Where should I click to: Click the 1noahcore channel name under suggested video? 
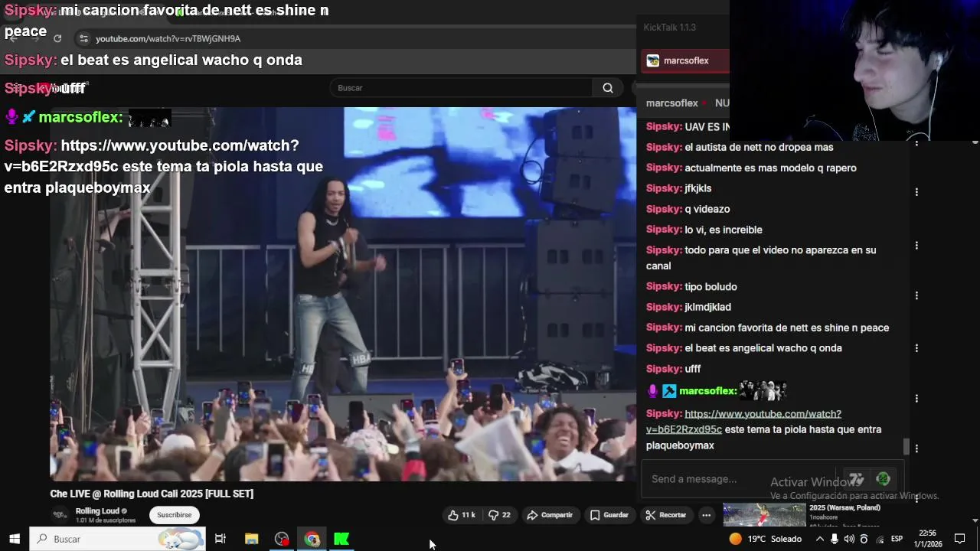click(823, 517)
